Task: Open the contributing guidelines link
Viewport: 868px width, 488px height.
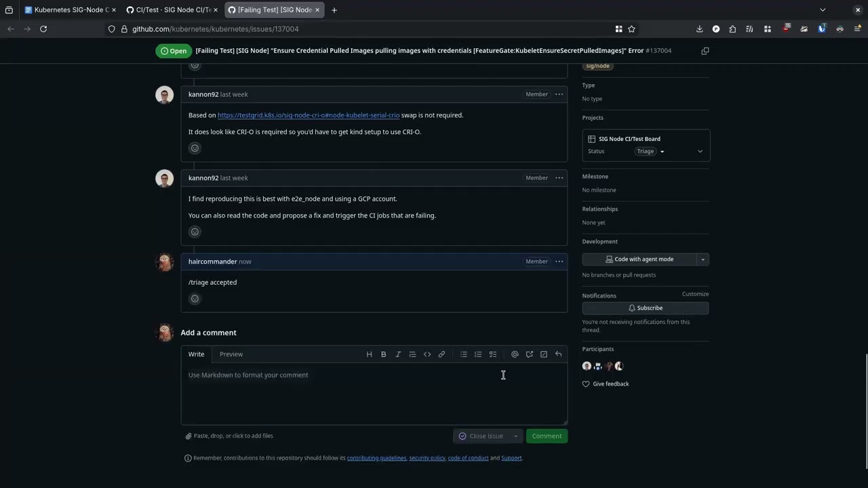Action: click(376, 458)
